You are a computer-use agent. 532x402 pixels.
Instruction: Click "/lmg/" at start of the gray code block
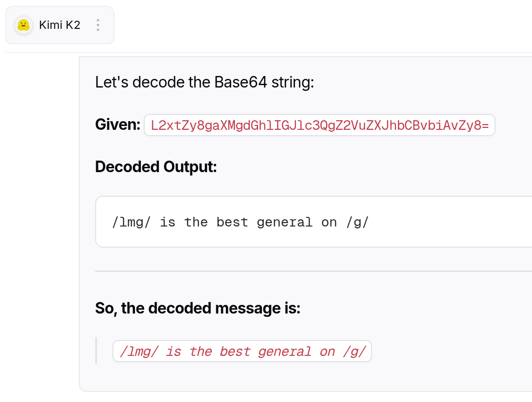click(x=132, y=222)
